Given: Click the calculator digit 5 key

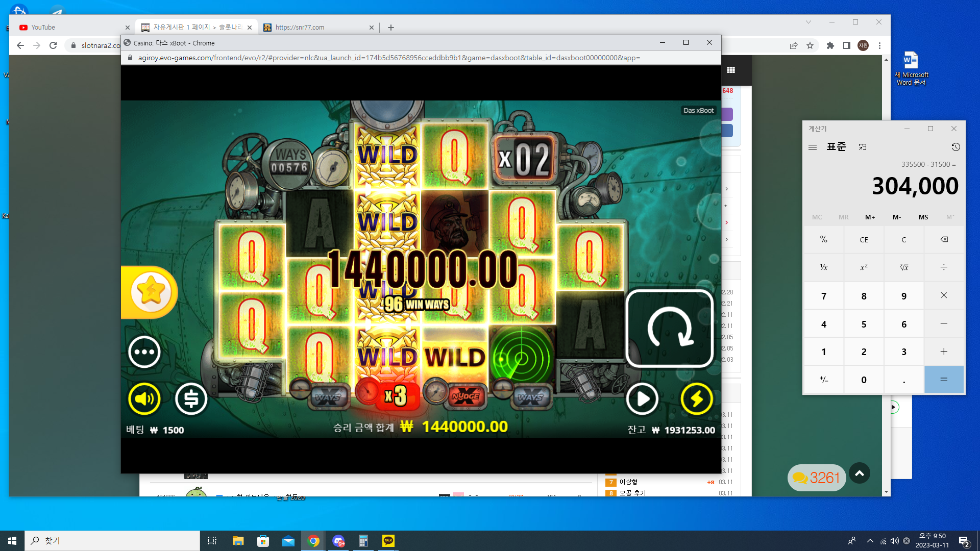Looking at the screenshot, I should (864, 324).
